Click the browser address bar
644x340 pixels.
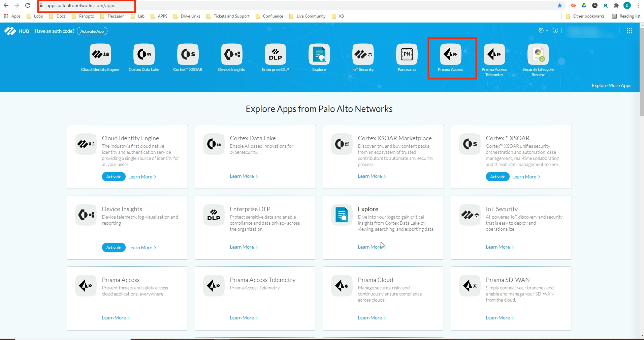[236, 6]
